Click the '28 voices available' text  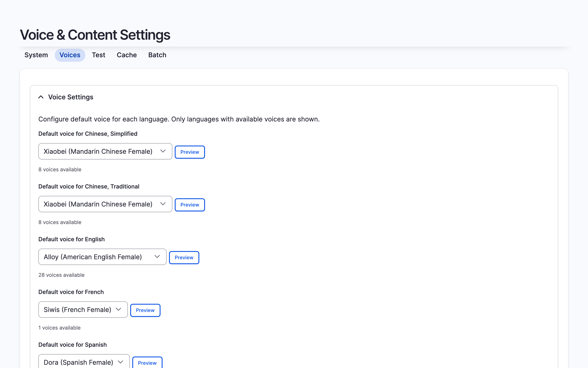tap(61, 275)
